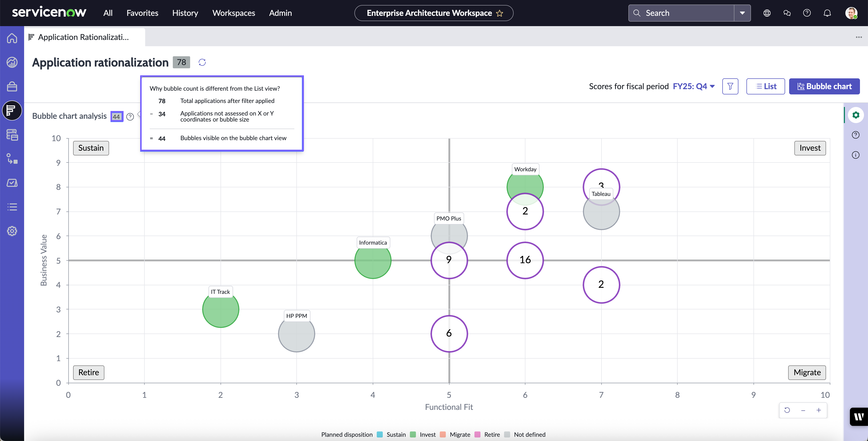
Task: Zoom in the chart with the plus icon
Action: 819,410
